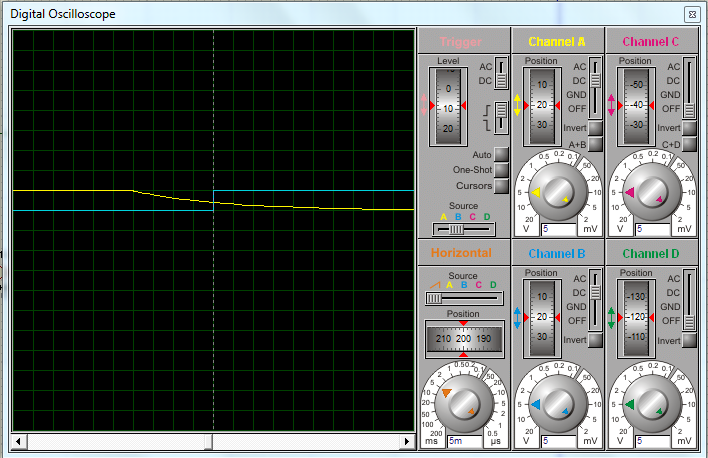Screen dimensions: 708x458
Task: Click Channel A yellow position arrow icon
Action: [517, 105]
